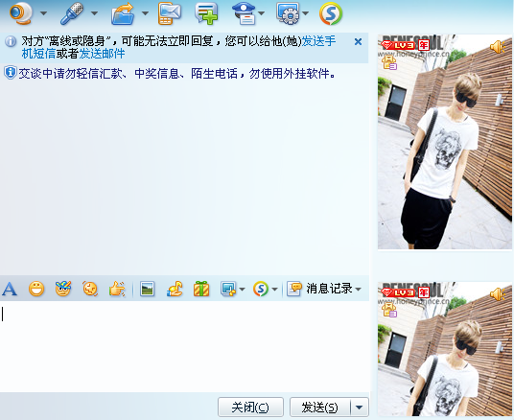
Task: Expand the screen capture options arrow
Action: tap(242, 290)
